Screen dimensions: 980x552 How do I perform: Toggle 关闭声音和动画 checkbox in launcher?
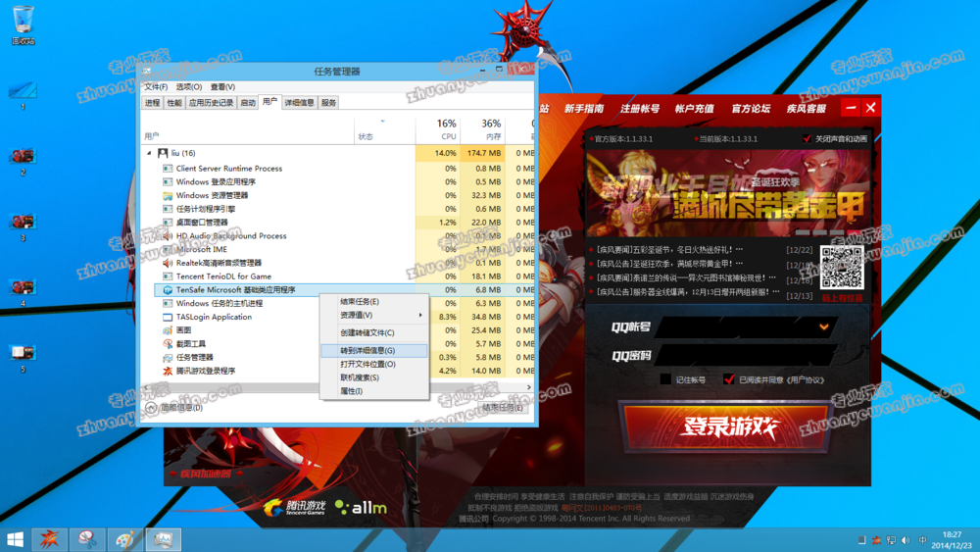click(x=807, y=139)
